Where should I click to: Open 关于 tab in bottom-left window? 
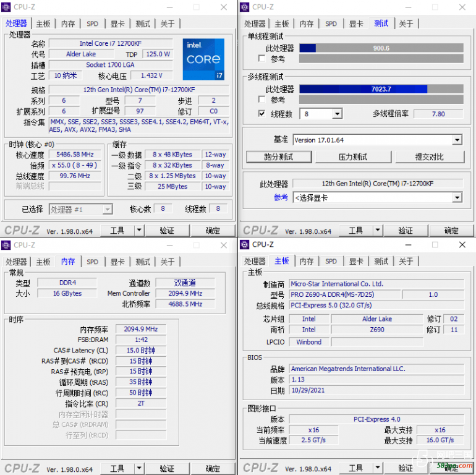point(168,262)
